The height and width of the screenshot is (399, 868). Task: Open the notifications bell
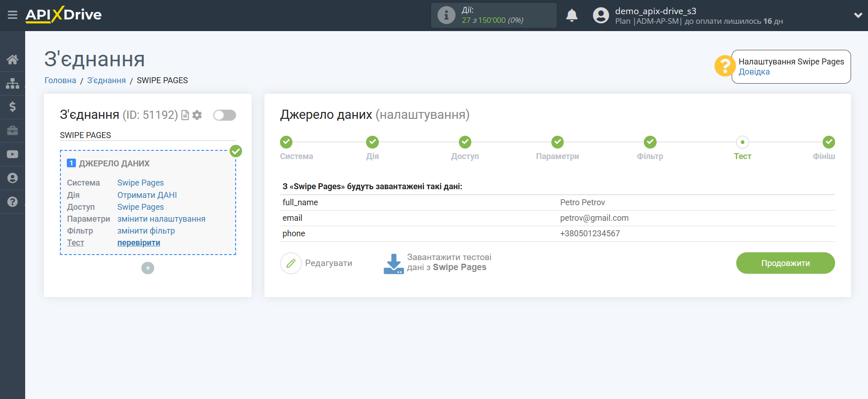[571, 15]
